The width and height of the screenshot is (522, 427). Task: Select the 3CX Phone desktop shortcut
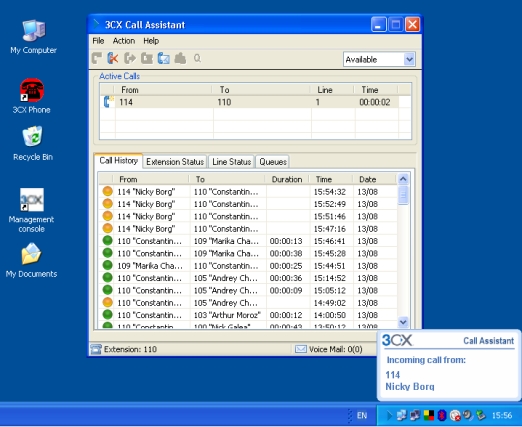click(32, 97)
